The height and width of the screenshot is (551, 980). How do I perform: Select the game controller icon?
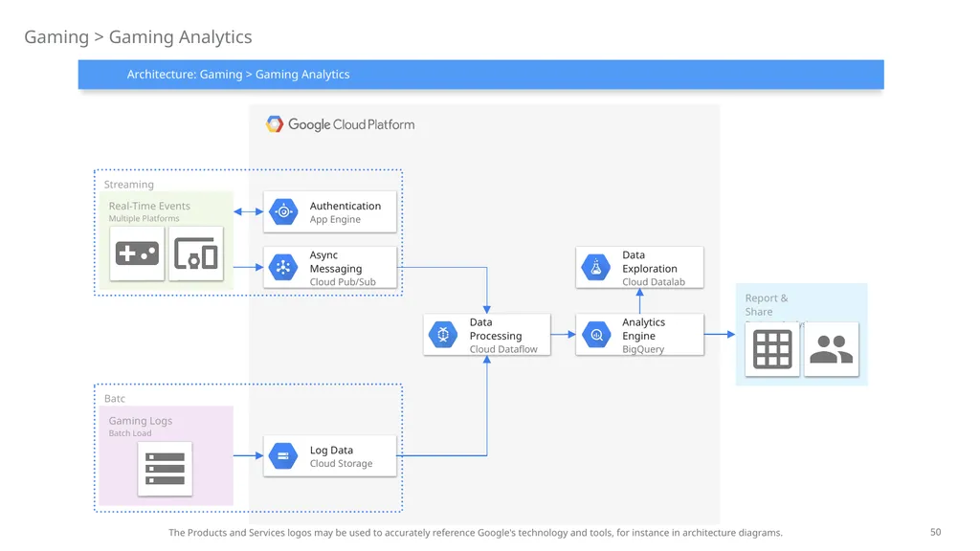137,253
